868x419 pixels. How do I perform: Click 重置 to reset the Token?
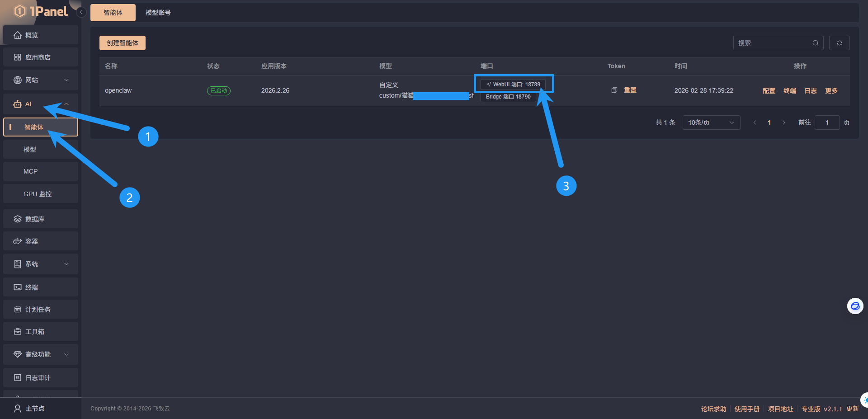point(630,90)
